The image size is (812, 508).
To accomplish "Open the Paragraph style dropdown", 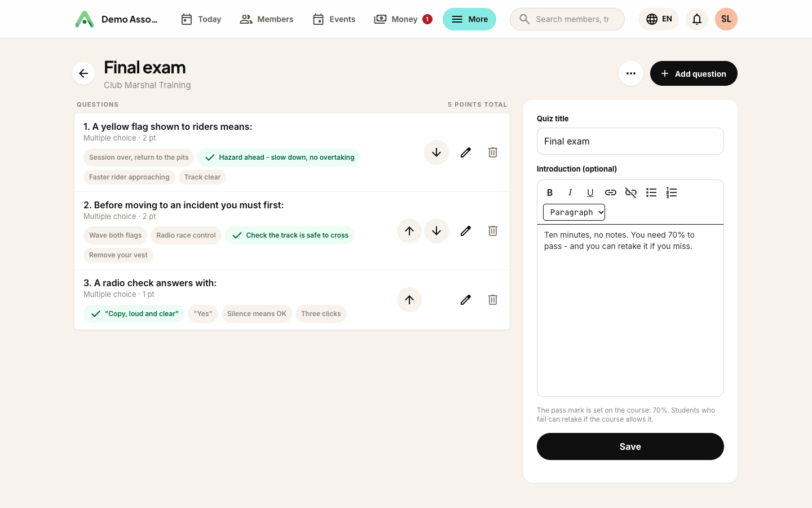I will 574,212.
